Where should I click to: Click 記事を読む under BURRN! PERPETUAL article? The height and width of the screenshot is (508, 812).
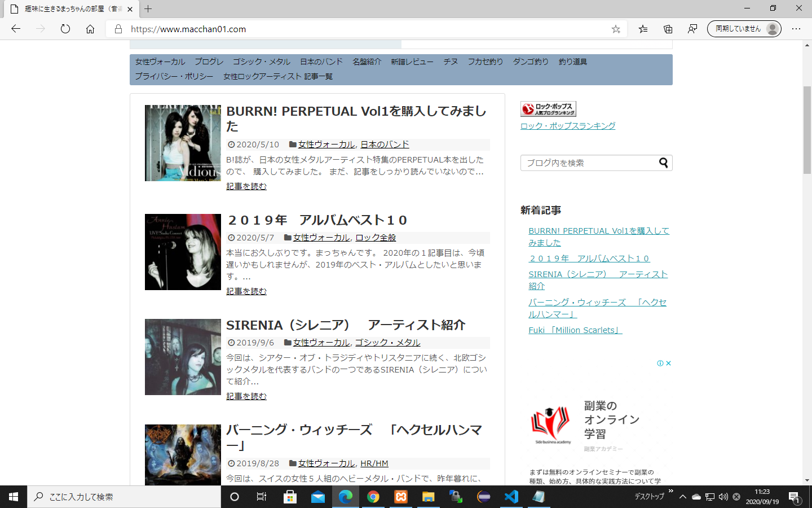click(x=246, y=186)
